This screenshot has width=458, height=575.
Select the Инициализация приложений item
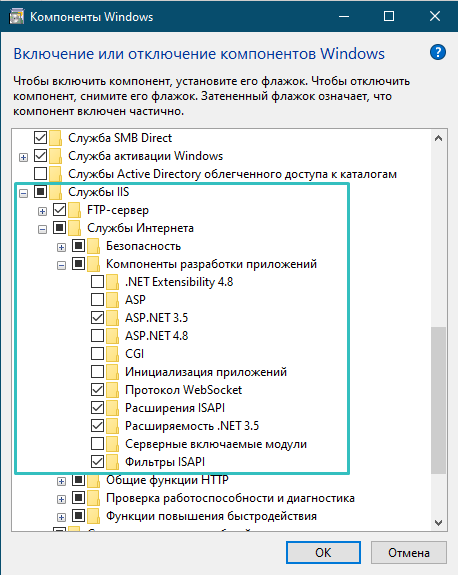coord(206,372)
